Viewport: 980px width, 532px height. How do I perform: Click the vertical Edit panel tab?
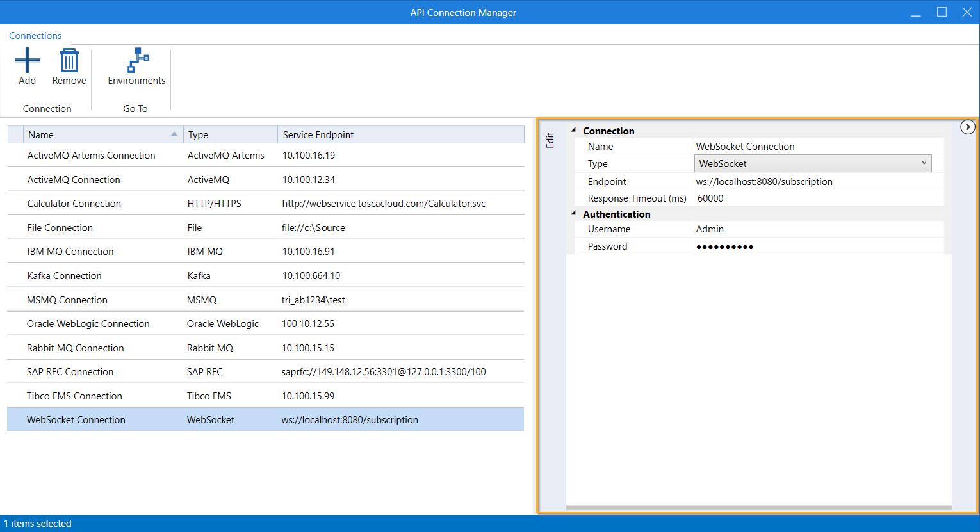point(550,140)
